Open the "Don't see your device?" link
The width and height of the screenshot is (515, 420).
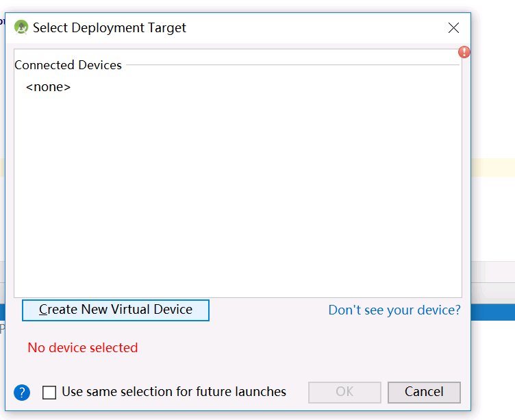click(x=394, y=310)
